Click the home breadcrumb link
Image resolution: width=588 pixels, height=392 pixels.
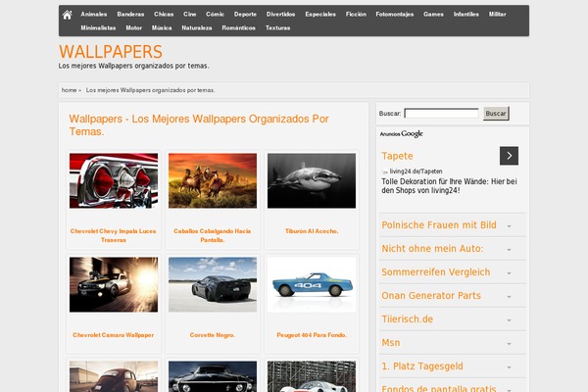coord(69,90)
